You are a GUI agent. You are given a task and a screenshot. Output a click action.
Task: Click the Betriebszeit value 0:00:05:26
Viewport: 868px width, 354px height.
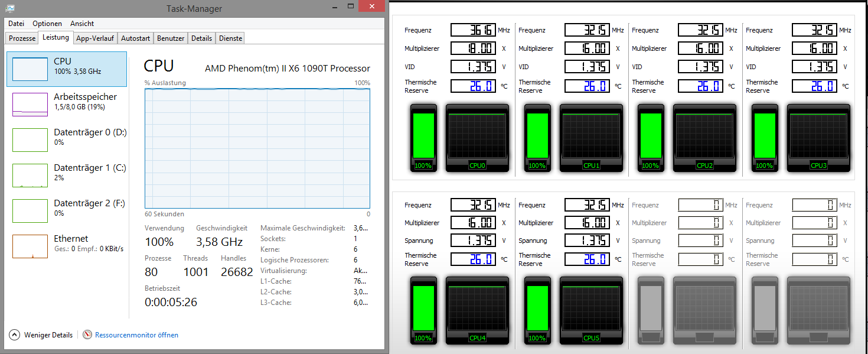click(171, 302)
